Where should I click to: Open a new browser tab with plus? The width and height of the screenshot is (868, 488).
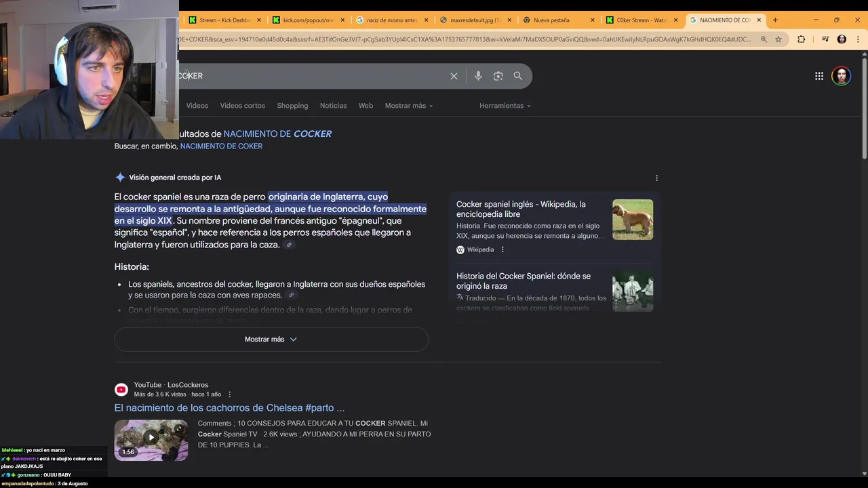[x=775, y=20]
